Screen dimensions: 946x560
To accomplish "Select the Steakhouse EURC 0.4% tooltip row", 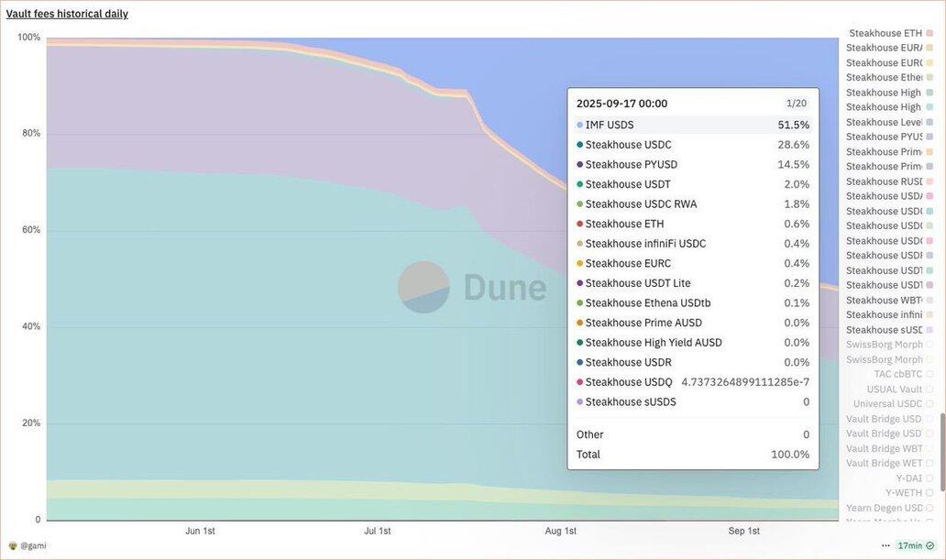I will tap(693, 263).
